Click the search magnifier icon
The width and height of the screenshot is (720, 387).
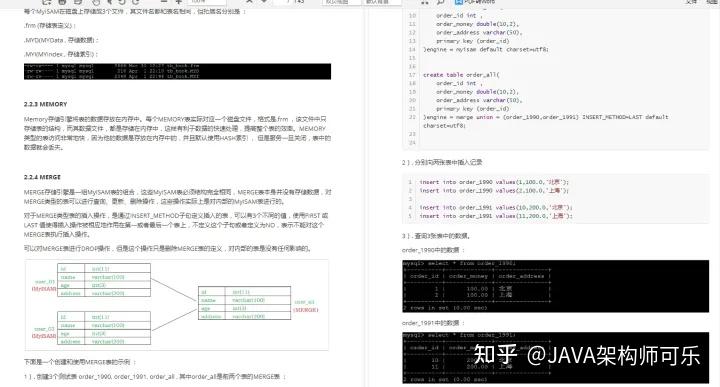tap(440, 2)
